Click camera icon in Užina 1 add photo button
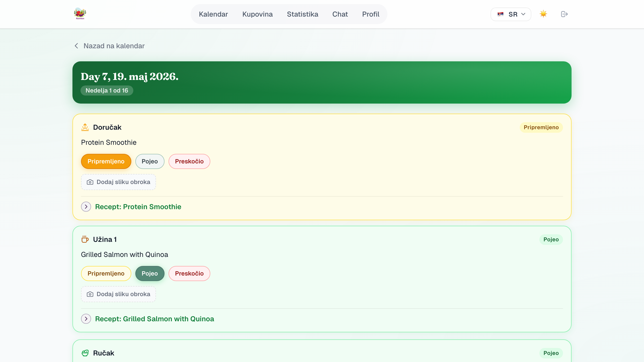The width and height of the screenshot is (644, 362). (90, 294)
